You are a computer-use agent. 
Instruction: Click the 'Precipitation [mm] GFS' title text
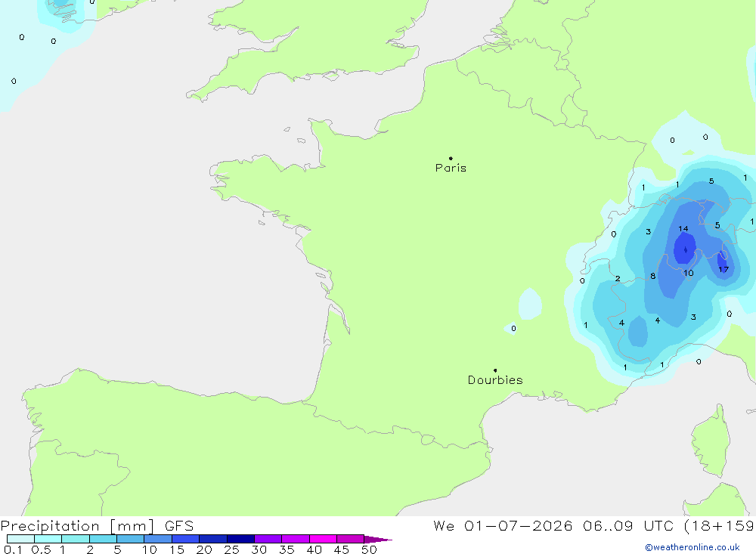(x=97, y=525)
